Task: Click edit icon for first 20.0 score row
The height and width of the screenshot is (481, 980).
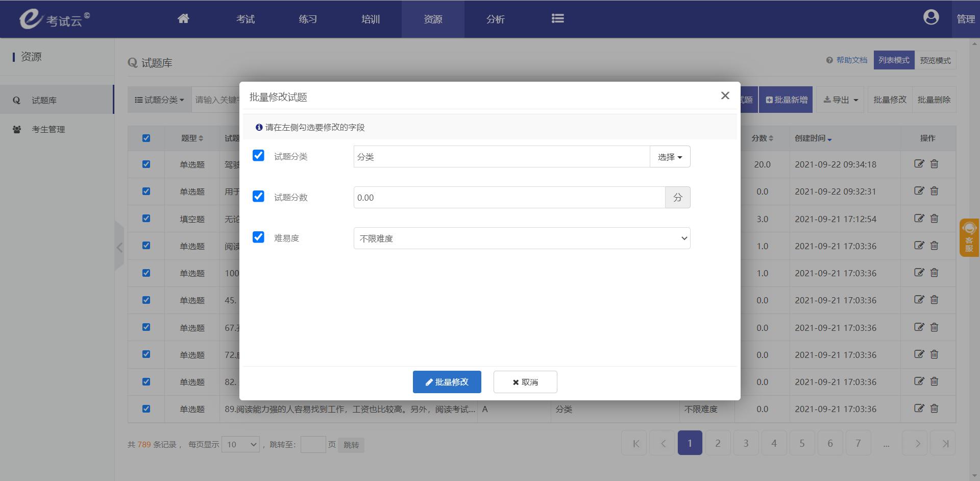Action: [919, 164]
